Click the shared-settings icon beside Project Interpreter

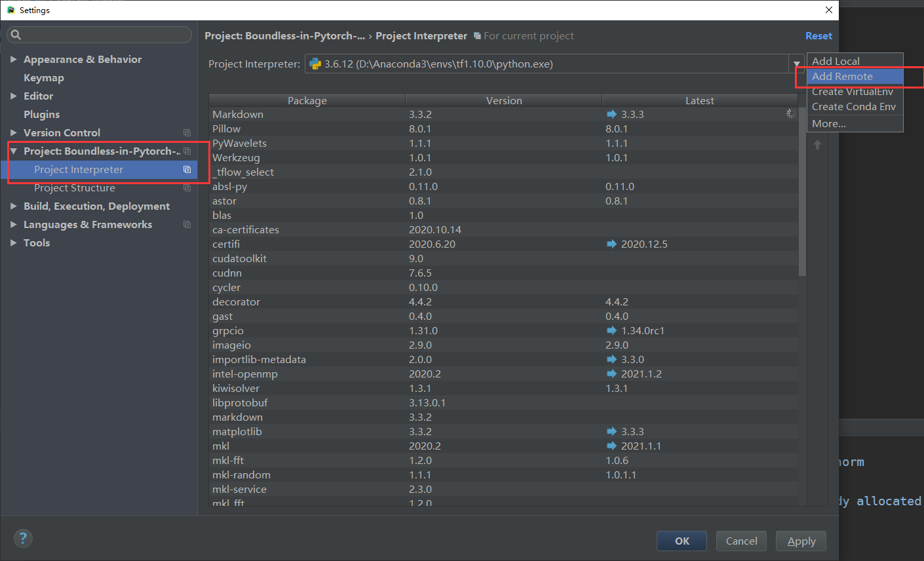click(187, 169)
